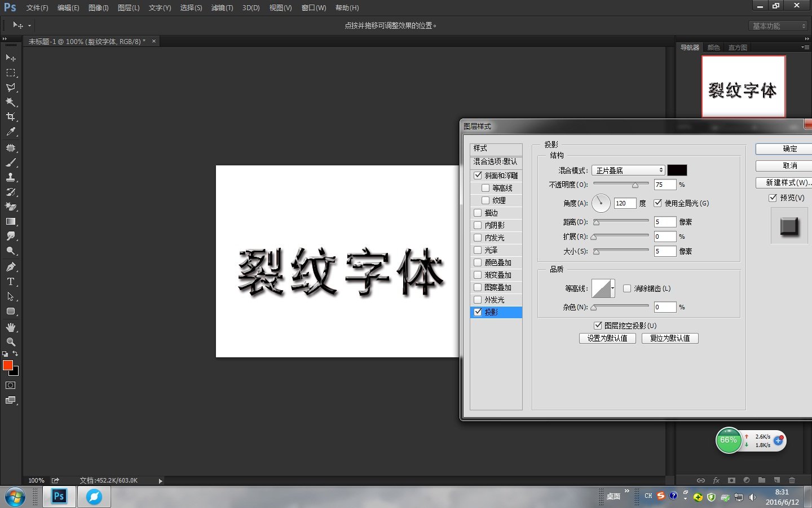Open the 混合模式 blend mode dropdown
The height and width of the screenshot is (508, 812).
pyautogui.click(x=628, y=170)
